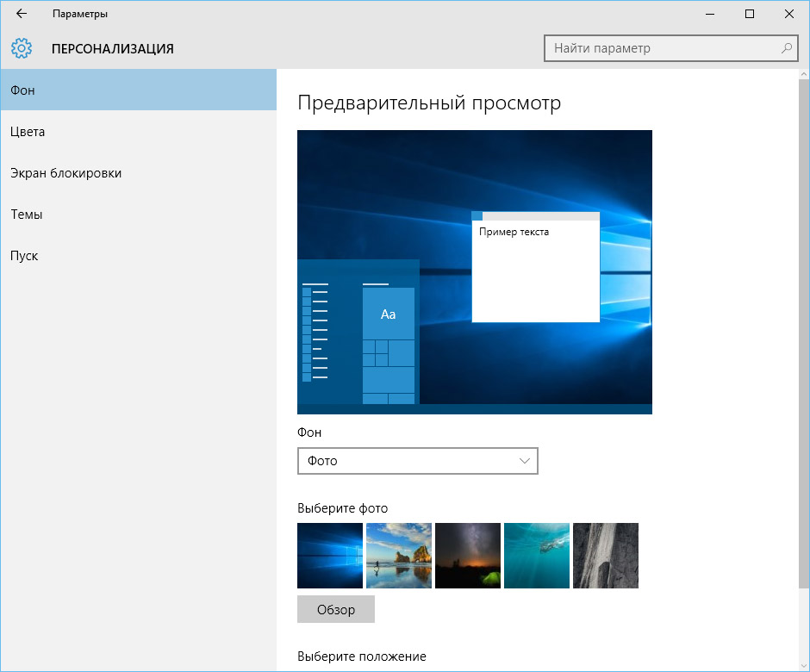Expand the Фон dropdown showing Фото
The image size is (810, 672).
pyautogui.click(x=417, y=461)
